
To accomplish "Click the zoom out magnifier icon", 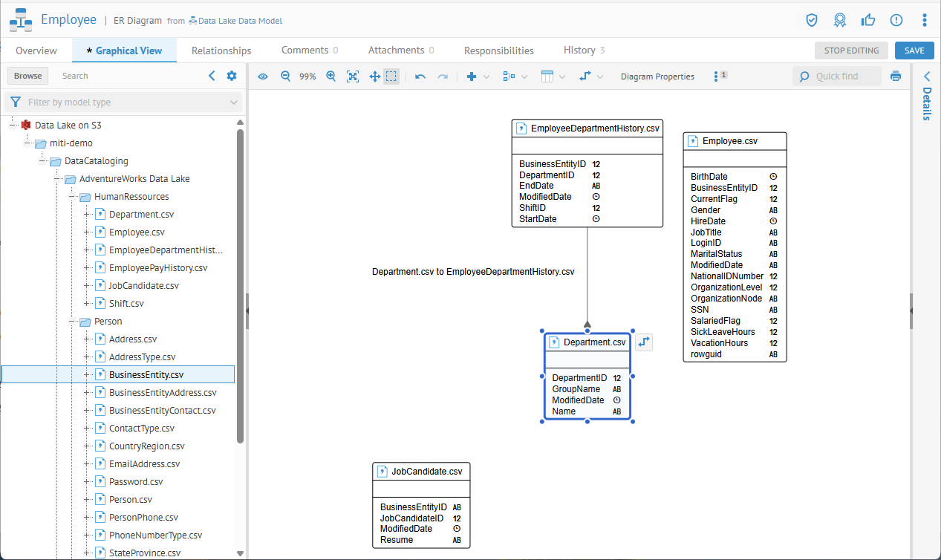I will click(285, 76).
